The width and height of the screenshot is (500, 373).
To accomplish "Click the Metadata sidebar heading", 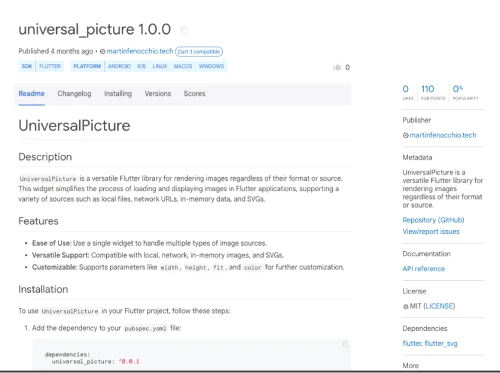I will (x=417, y=157).
